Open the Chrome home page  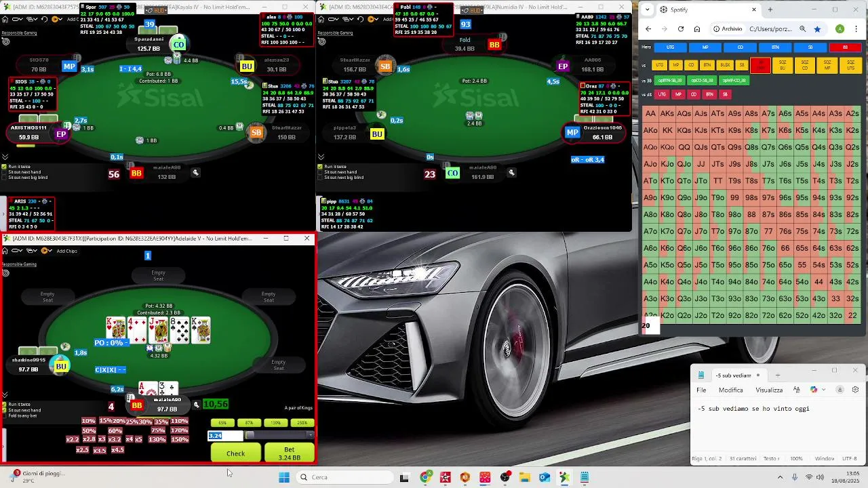(697, 29)
